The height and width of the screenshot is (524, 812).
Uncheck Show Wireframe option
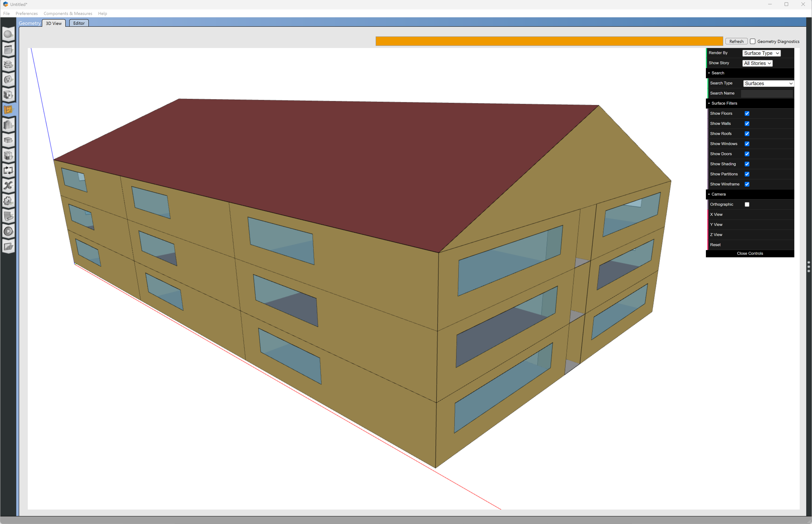click(747, 184)
